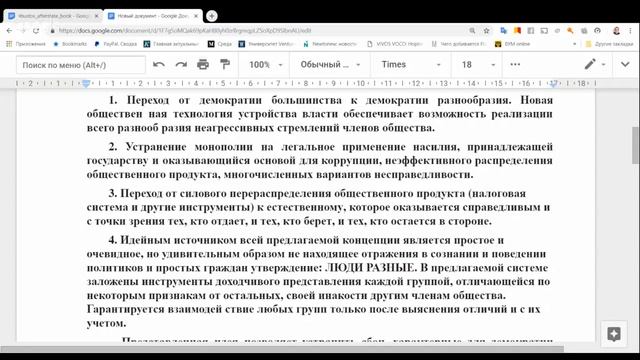Activate the Paint format roller tool

[x=225, y=64]
